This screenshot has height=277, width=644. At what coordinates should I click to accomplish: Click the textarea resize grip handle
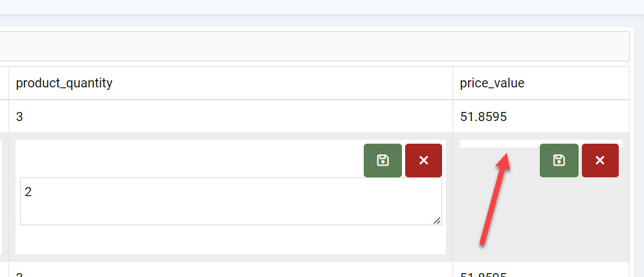tap(438, 221)
